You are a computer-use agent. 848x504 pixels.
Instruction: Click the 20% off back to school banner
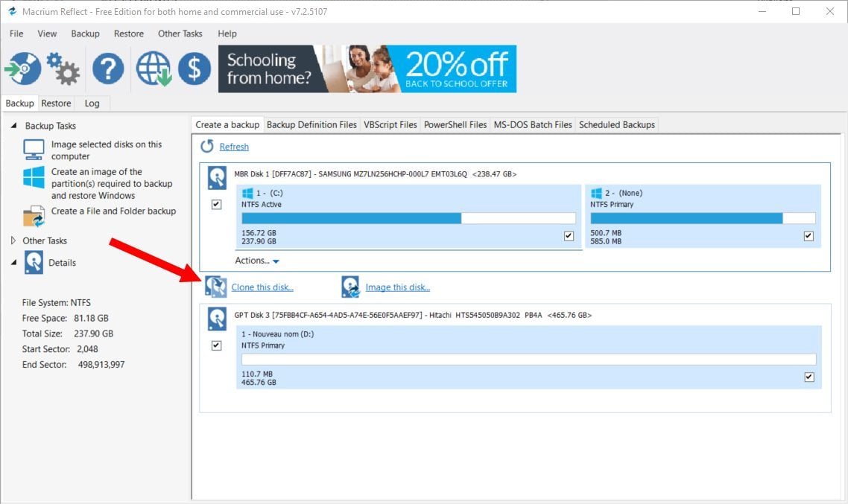(x=367, y=68)
